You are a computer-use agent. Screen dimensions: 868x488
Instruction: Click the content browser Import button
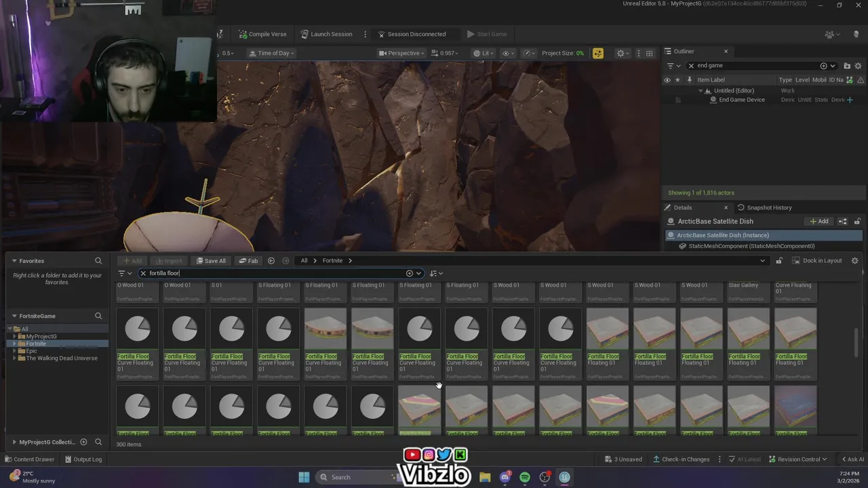click(x=168, y=261)
